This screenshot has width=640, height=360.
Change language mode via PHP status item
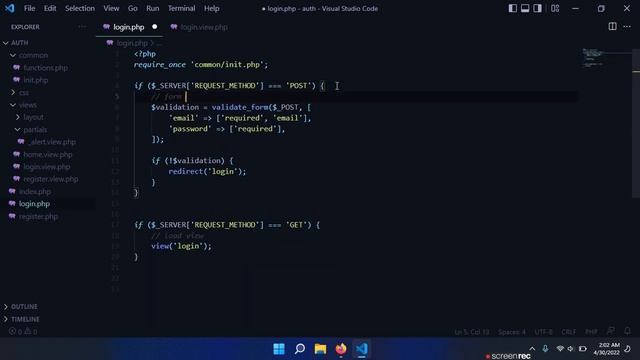(591, 332)
